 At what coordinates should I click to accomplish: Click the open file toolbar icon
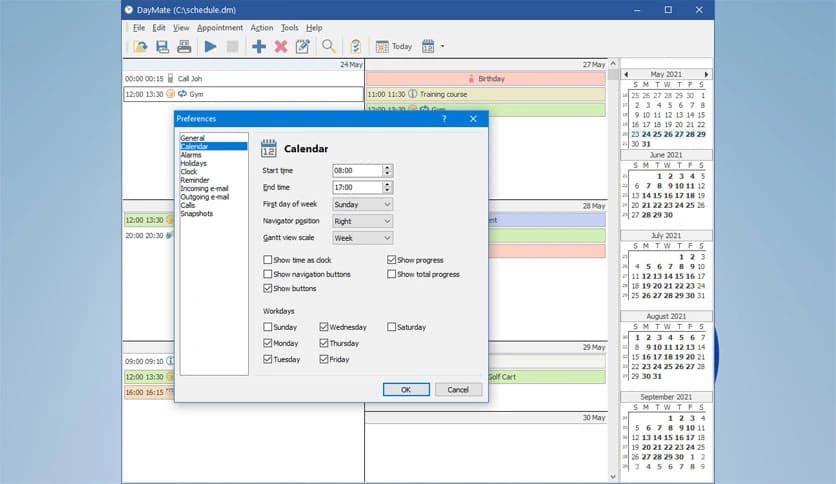tap(140, 47)
